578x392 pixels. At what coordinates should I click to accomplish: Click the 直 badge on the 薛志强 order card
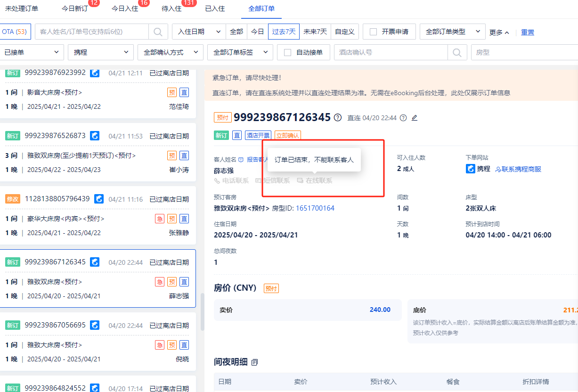click(184, 282)
